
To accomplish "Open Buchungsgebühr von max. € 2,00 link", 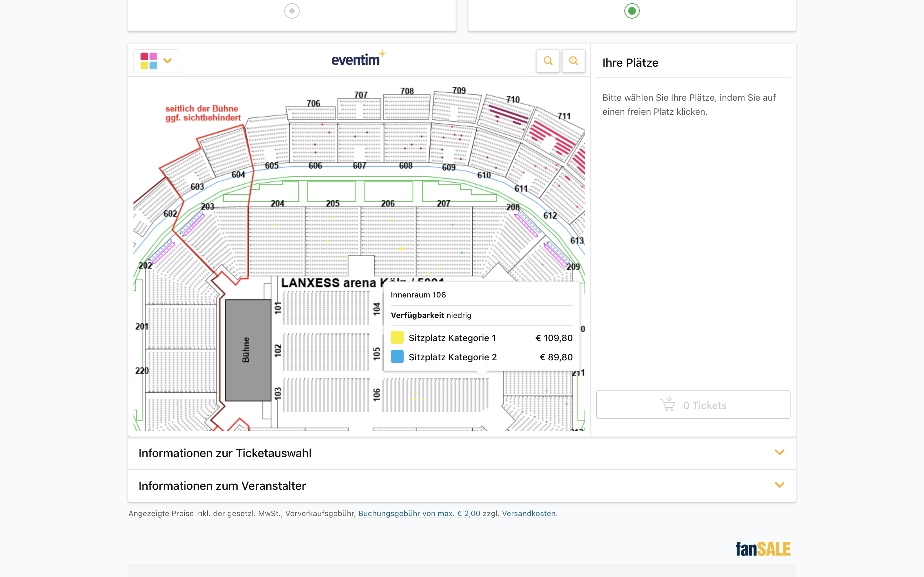I will coord(419,513).
